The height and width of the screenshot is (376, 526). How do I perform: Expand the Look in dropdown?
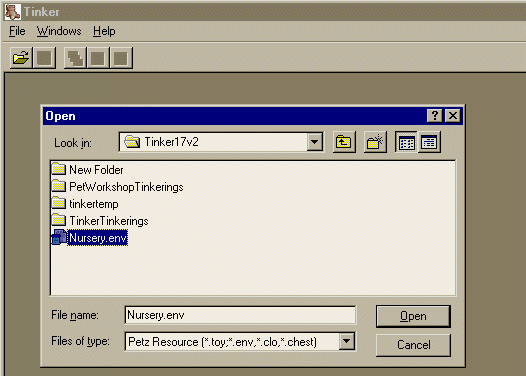point(315,142)
